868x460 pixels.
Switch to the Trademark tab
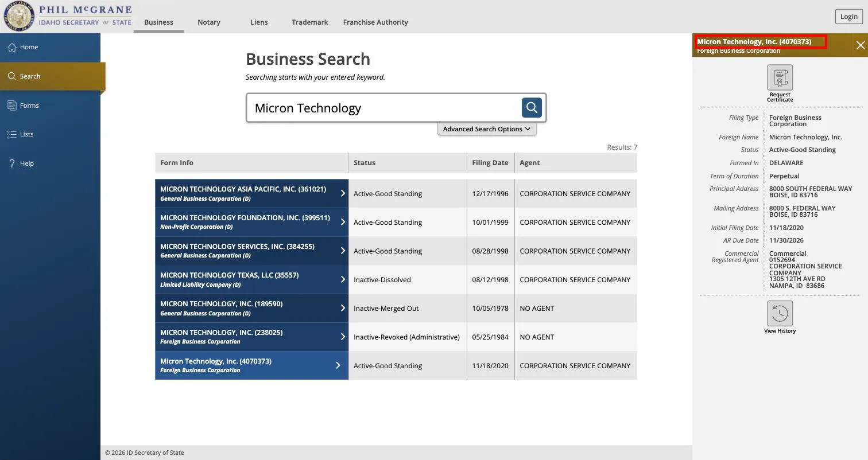309,22
